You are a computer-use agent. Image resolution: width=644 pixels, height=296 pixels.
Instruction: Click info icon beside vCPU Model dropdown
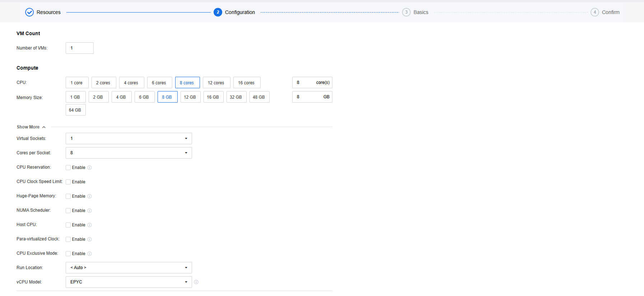(196, 282)
